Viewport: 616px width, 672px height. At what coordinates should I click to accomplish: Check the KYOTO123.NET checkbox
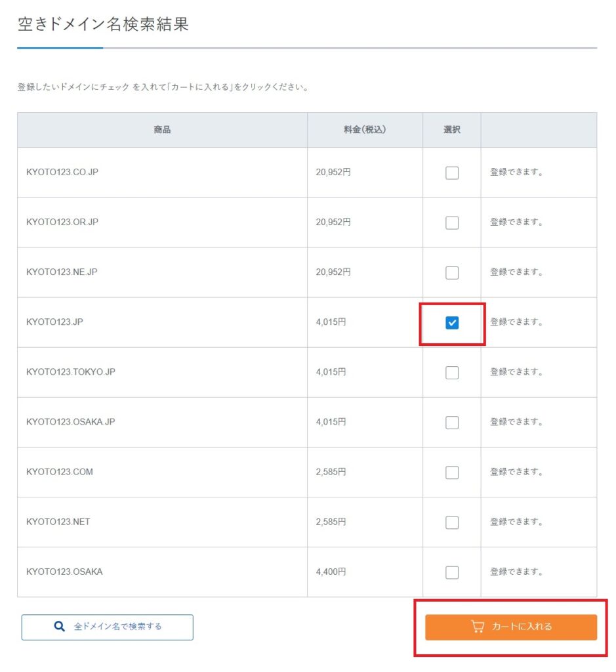click(451, 522)
